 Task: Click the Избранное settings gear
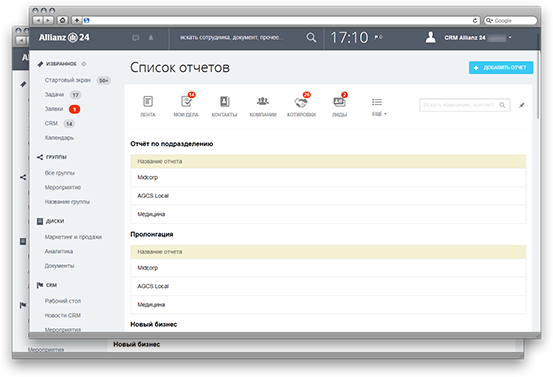pyautogui.click(x=84, y=64)
